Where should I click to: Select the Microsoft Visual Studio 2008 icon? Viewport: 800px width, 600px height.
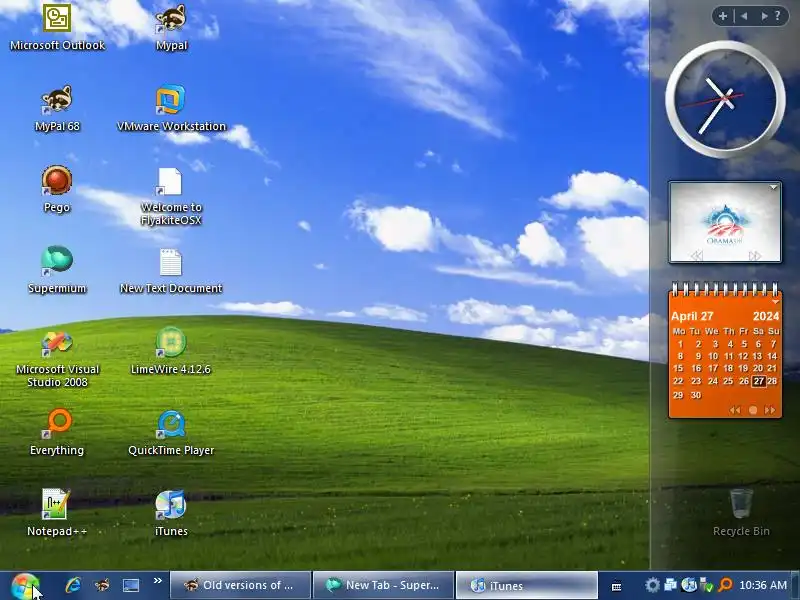click(57, 358)
